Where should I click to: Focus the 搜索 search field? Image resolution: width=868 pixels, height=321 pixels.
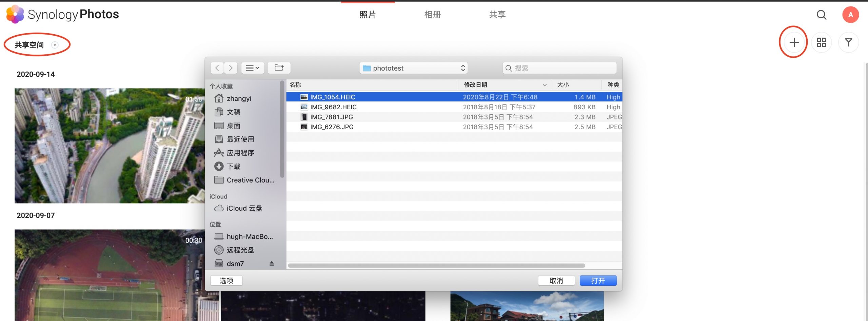point(559,68)
